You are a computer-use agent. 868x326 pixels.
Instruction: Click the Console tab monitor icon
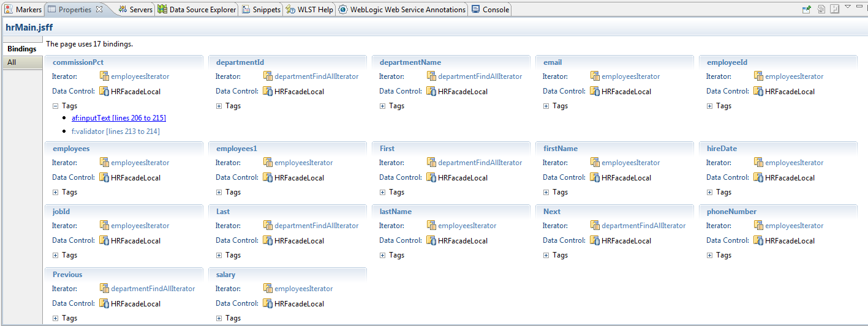click(x=476, y=9)
